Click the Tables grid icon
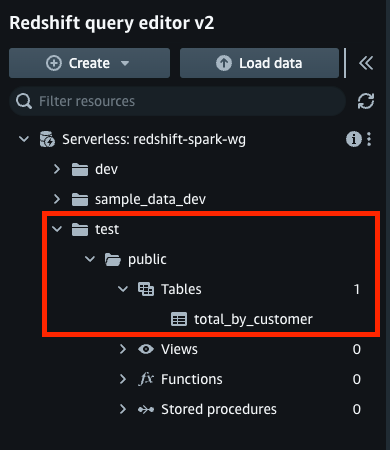Viewport: 390px width, 450px height. pos(146,289)
